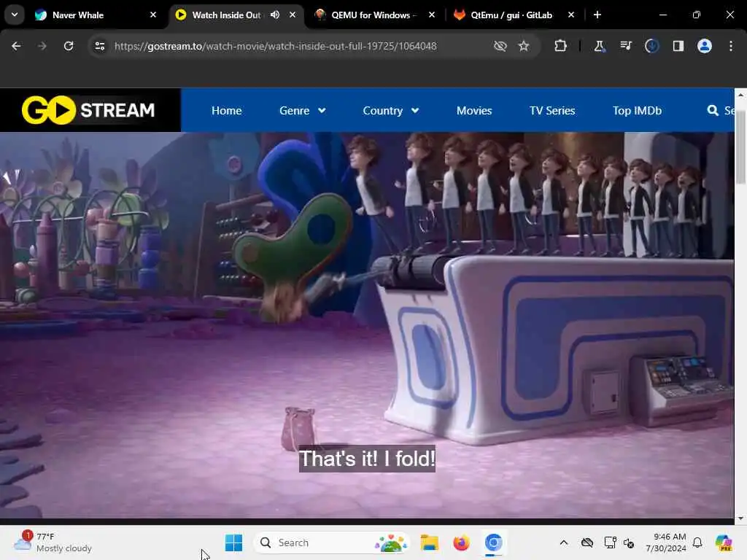Click the site search magnifier icon

coord(713,111)
